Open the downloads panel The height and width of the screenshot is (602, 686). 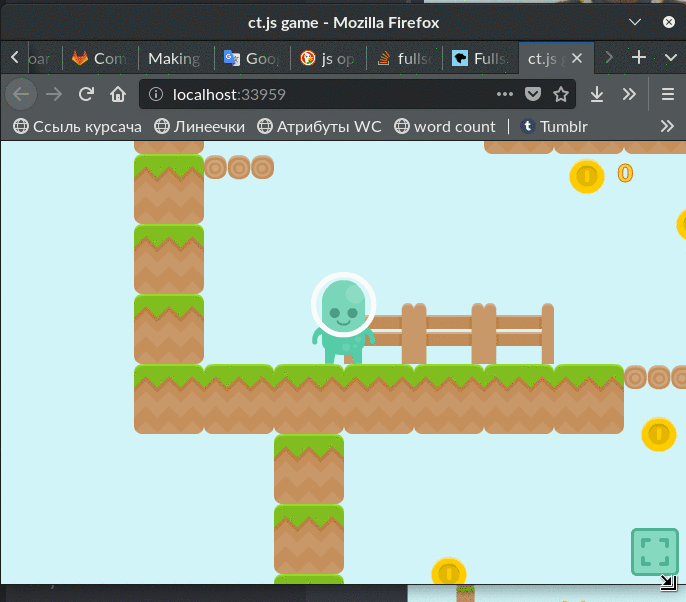(597, 94)
